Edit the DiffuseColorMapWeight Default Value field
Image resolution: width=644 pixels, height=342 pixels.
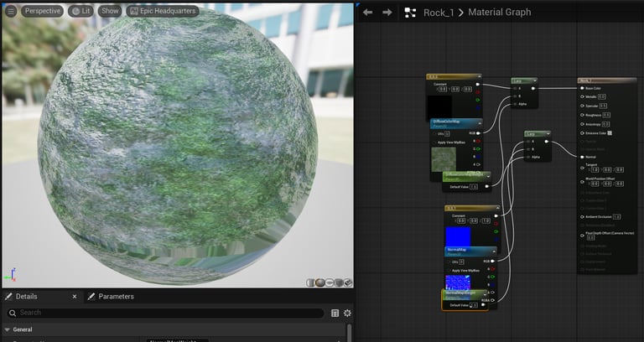click(x=473, y=187)
